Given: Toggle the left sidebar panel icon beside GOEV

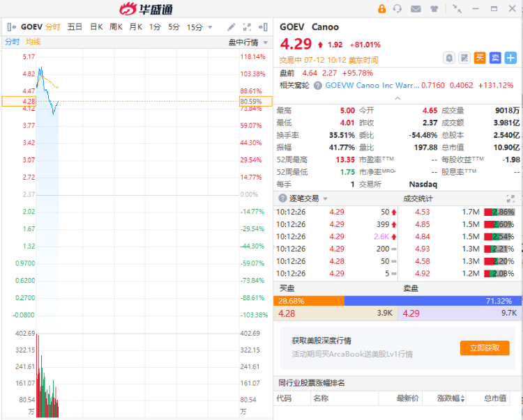Looking at the screenshot, I should tap(10, 27).
